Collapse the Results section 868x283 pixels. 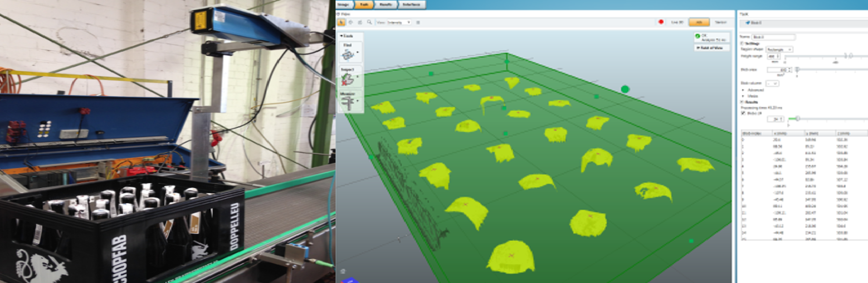[x=742, y=102]
